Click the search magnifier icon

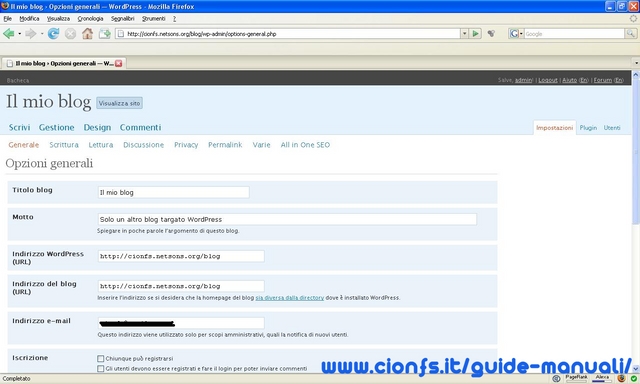(631, 33)
